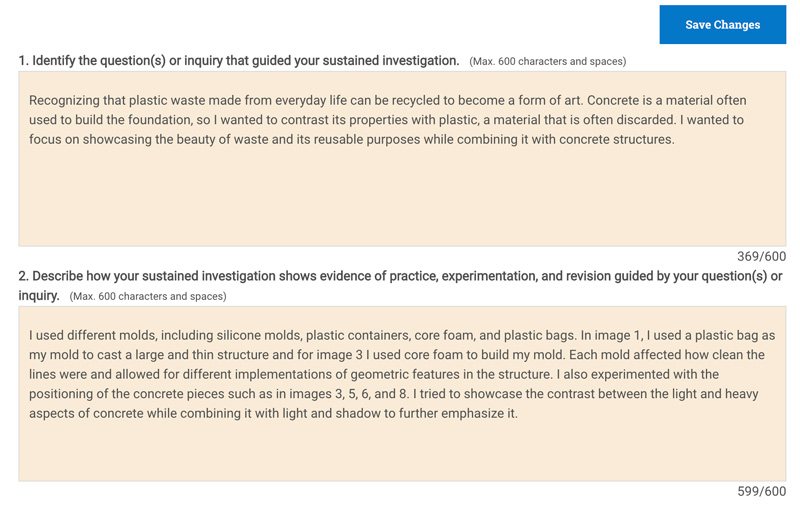The height and width of the screenshot is (513, 800).
Task: Click the max characters hint under question 2
Action: click(148, 296)
